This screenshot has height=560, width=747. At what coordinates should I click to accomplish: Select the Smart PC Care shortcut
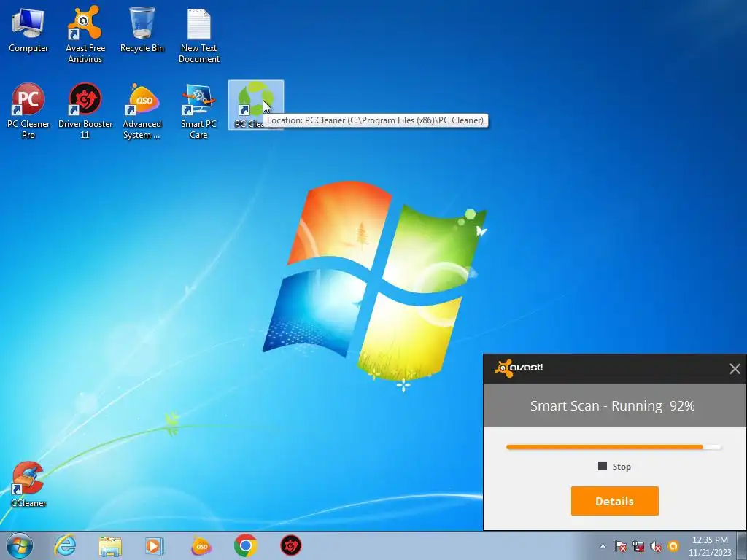coord(198,111)
